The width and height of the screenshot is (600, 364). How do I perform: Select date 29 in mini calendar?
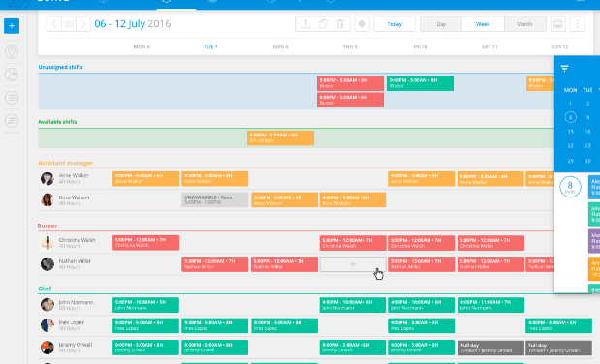[x=570, y=161]
